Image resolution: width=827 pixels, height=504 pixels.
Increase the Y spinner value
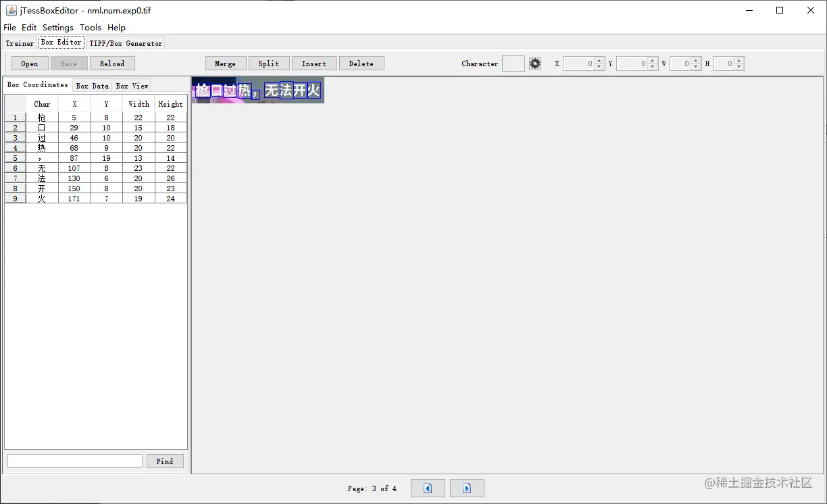653,60
